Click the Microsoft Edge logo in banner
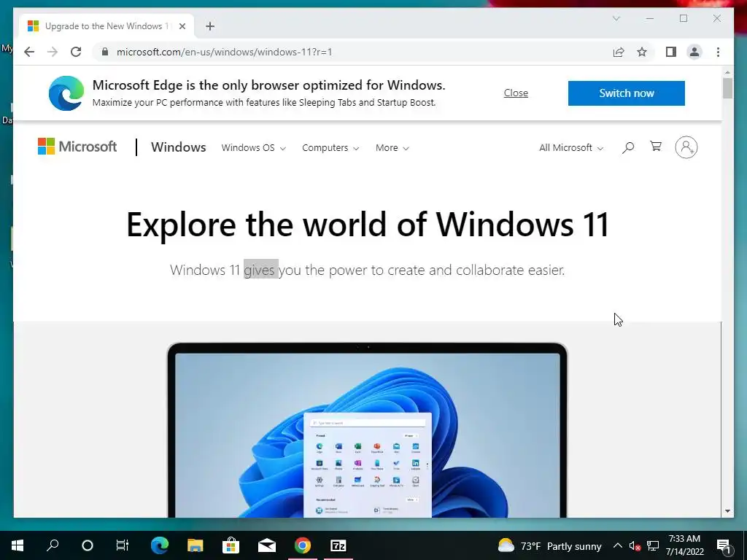This screenshot has width=747, height=560. click(x=66, y=93)
